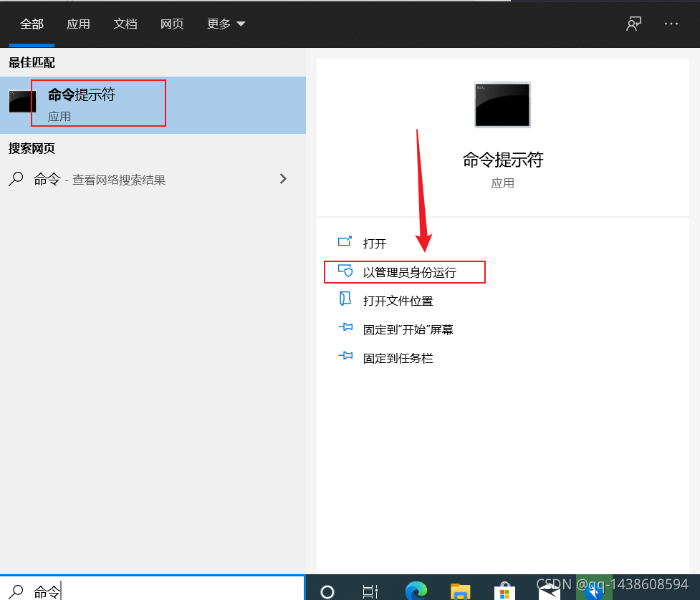Screen dimensions: 700x600
Task: Click the large command prompt thumbnail
Action: [x=503, y=105]
